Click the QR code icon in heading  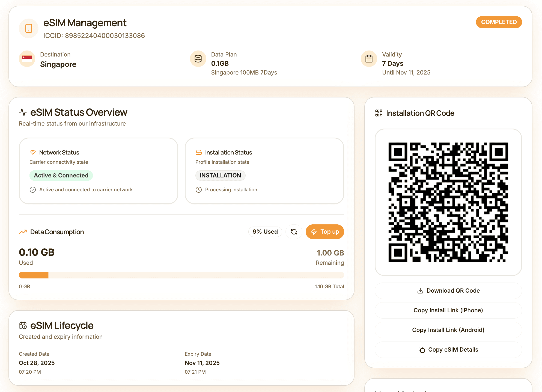379,113
